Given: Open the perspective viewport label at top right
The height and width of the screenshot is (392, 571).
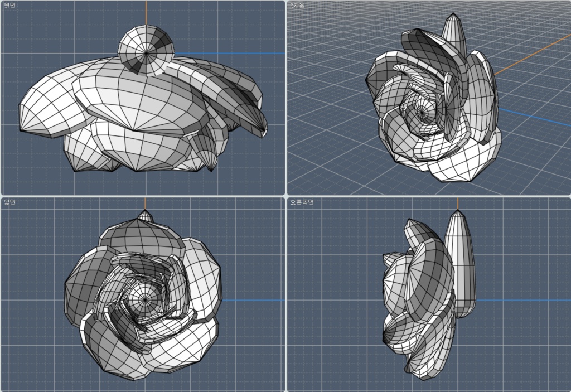Looking at the screenshot, I should click(298, 5).
